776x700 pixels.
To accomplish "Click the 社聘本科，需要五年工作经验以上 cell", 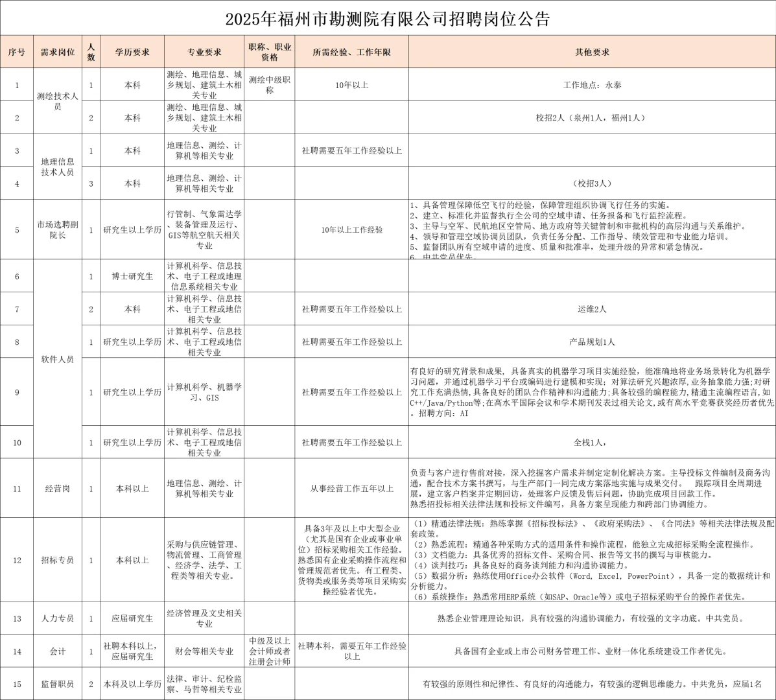I will (352, 651).
